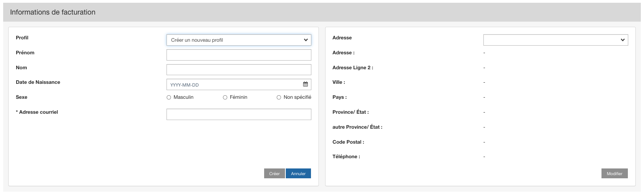644x196 pixels.
Task: Select the Masculin radio button
Action: point(169,97)
